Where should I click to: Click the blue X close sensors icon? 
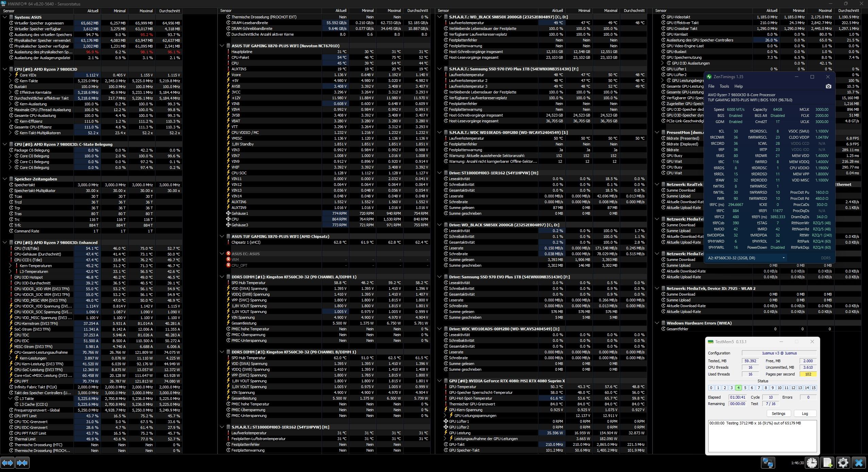point(859,463)
